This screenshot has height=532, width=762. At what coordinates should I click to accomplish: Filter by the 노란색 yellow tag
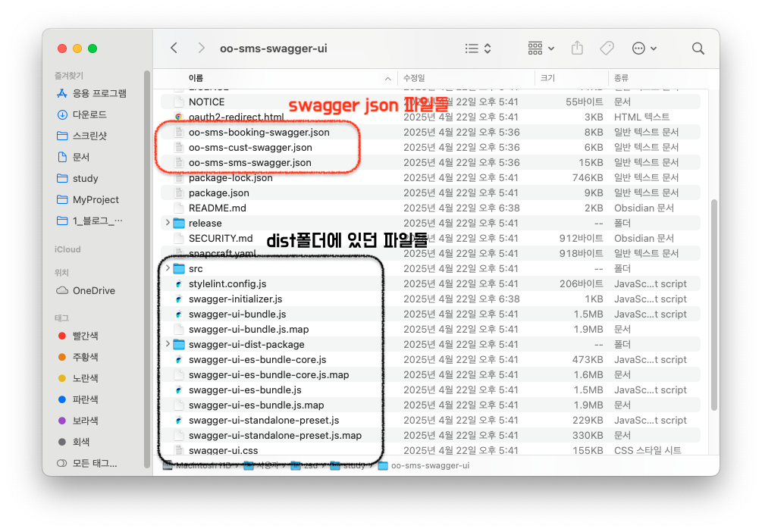point(78,378)
